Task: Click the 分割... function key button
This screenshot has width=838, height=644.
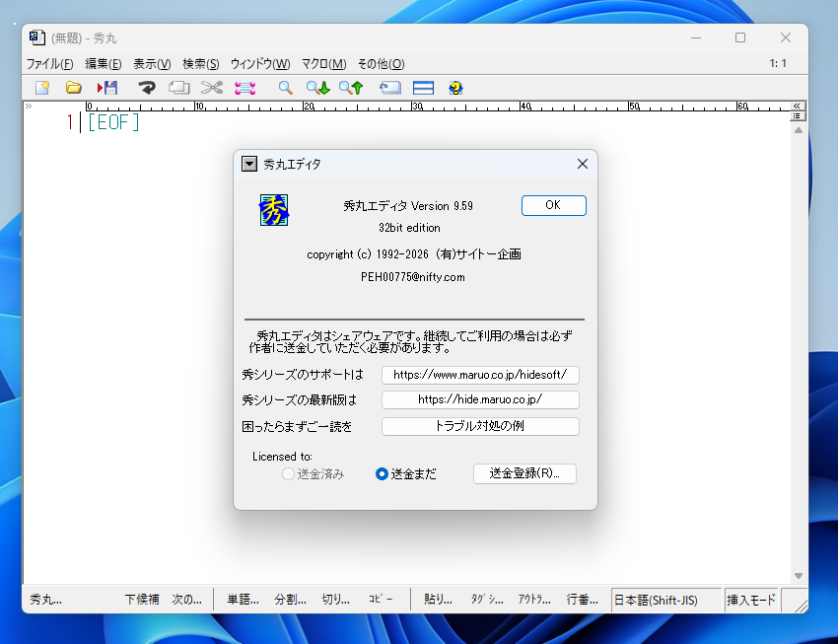Action: (x=290, y=600)
